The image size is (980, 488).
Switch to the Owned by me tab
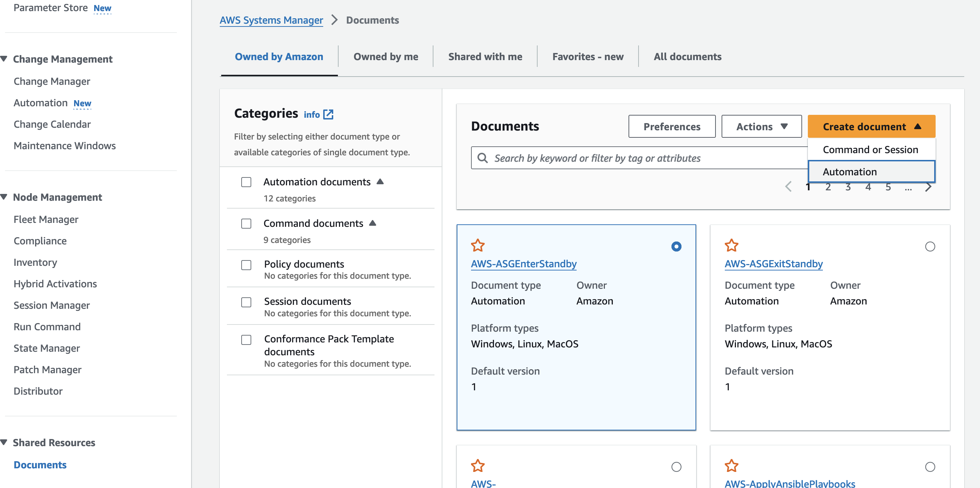point(385,57)
